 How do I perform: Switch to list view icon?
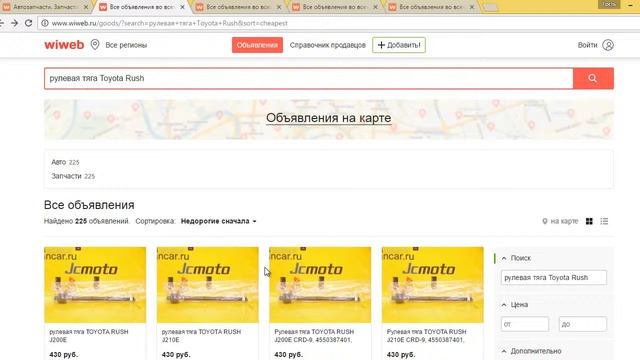pyautogui.click(x=604, y=221)
